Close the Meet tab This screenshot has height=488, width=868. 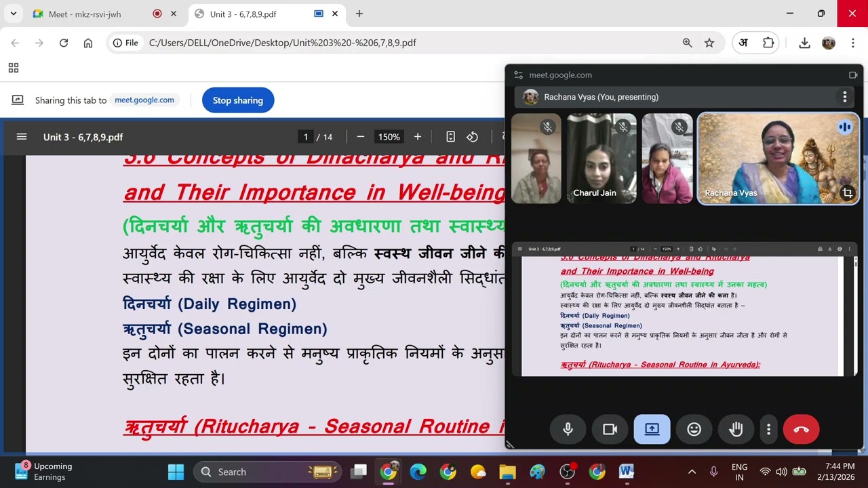(x=174, y=14)
